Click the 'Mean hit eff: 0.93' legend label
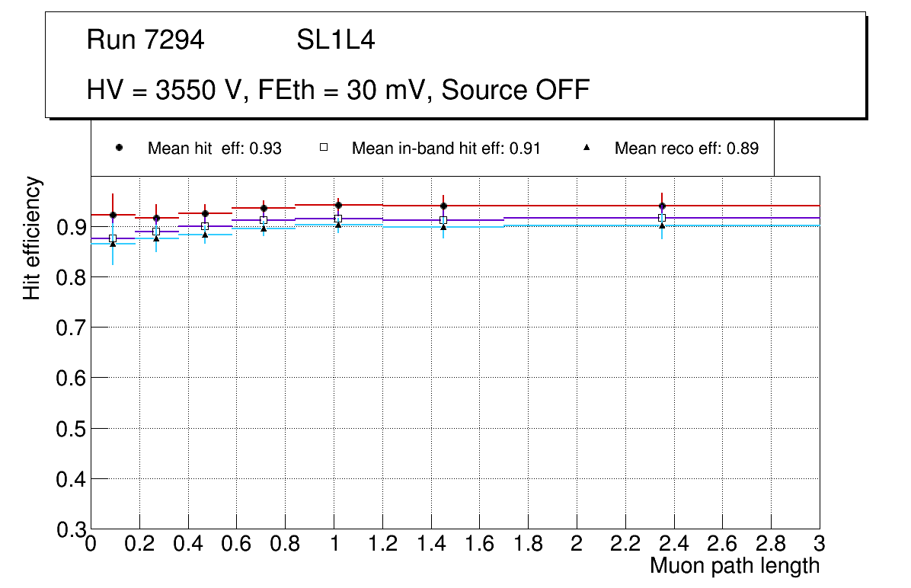Screen dimensions: 911x588 point(214,149)
